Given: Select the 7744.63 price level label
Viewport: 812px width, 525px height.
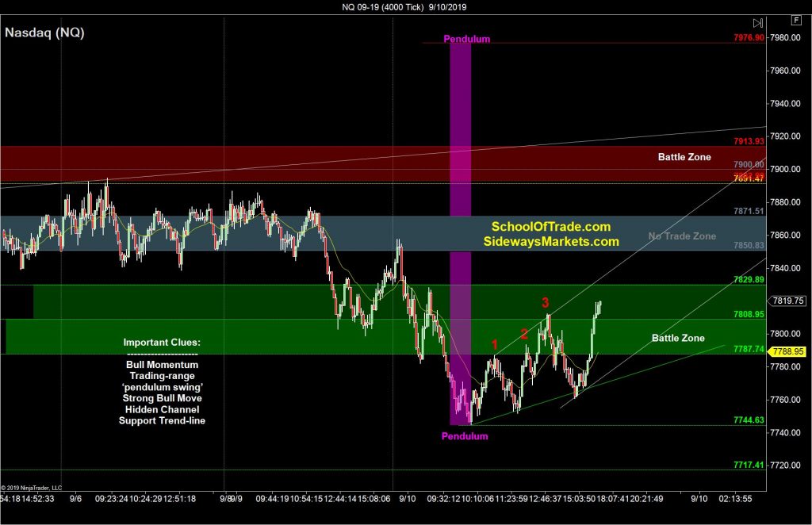Looking at the screenshot, I should 749,420.
